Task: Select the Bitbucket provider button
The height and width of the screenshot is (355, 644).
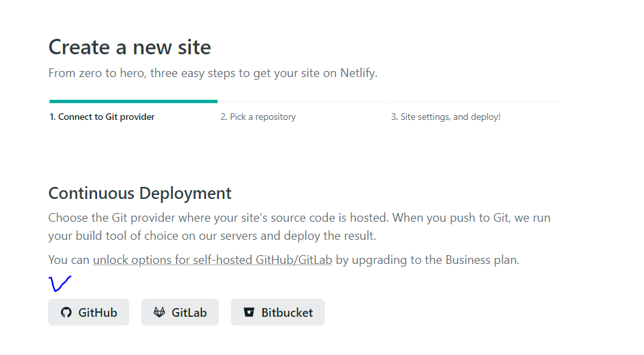Action: tap(278, 312)
